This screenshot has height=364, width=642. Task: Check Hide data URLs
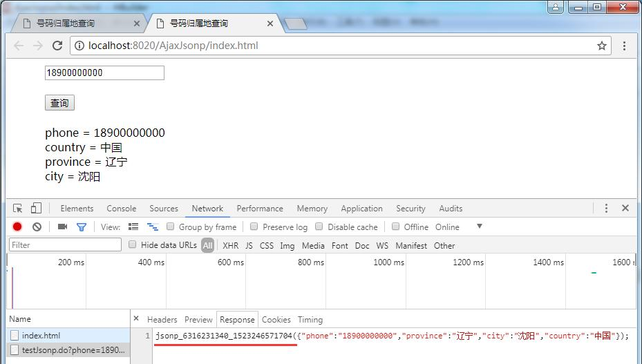click(x=132, y=245)
